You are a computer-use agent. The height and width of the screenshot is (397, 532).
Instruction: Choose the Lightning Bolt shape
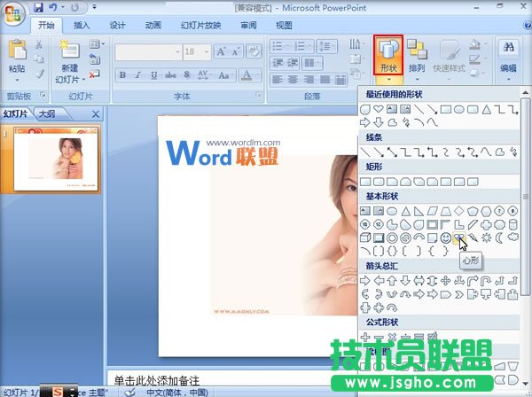coord(473,237)
